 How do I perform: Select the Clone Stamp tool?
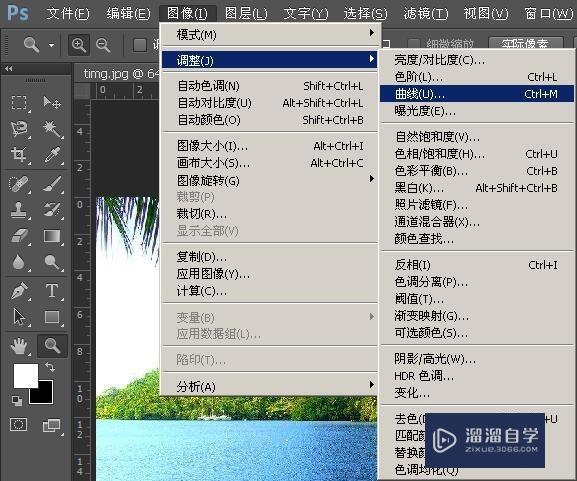(x=19, y=210)
